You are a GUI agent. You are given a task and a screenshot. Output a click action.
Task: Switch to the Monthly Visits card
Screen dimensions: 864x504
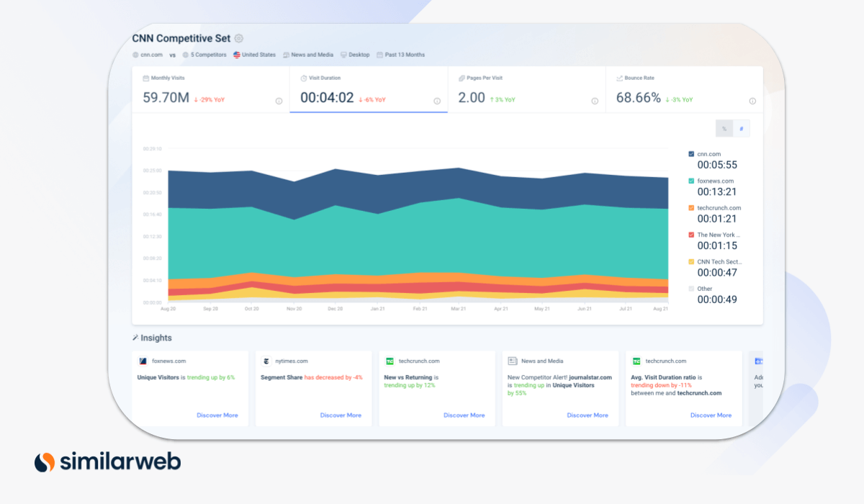point(209,90)
